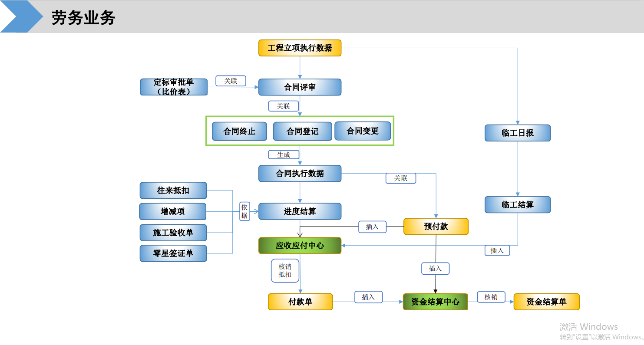The image size is (644, 345).
Task: Click the 依据 label
Action: point(244,211)
